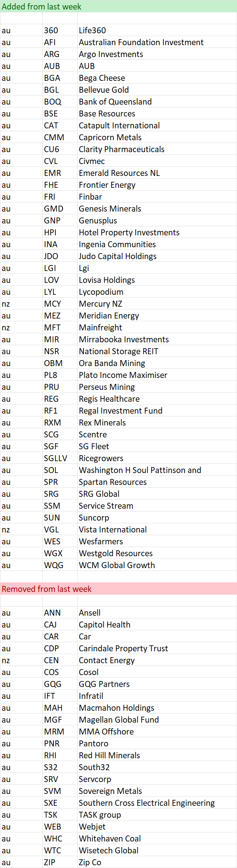Select the Ansell cell in removed list

[157, 612]
